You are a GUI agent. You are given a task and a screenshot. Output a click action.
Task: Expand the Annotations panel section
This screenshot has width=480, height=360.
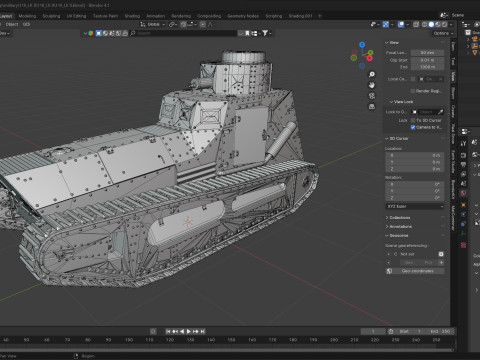pos(399,227)
